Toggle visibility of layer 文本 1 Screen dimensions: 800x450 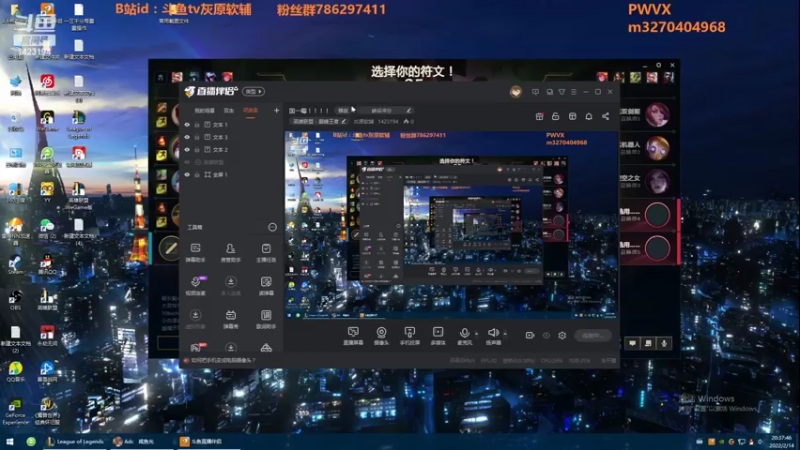pos(187,124)
